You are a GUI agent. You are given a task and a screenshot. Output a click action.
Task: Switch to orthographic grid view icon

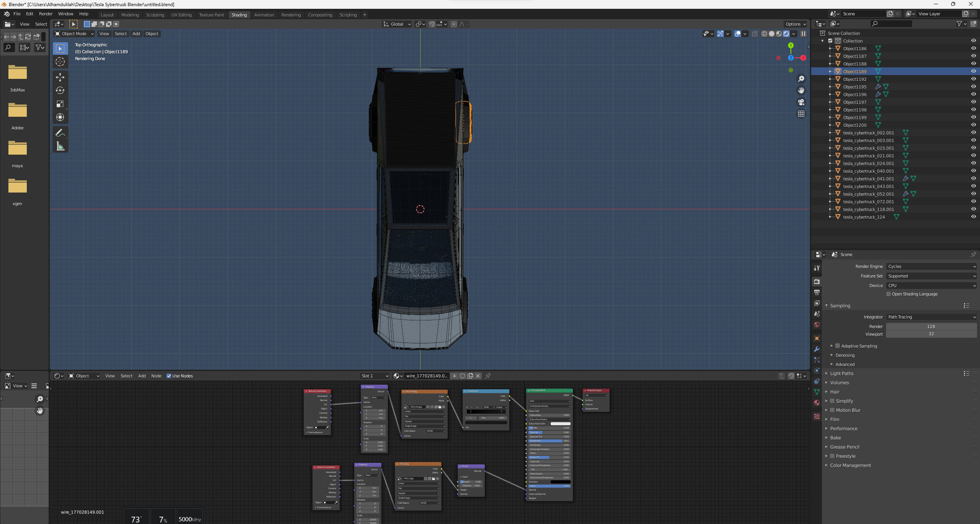click(x=801, y=114)
